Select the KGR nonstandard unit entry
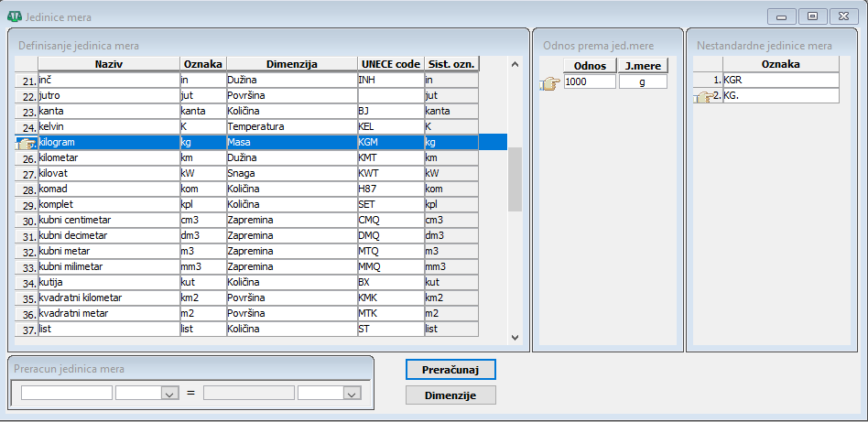The image size is (868, 422). [780, 81]
